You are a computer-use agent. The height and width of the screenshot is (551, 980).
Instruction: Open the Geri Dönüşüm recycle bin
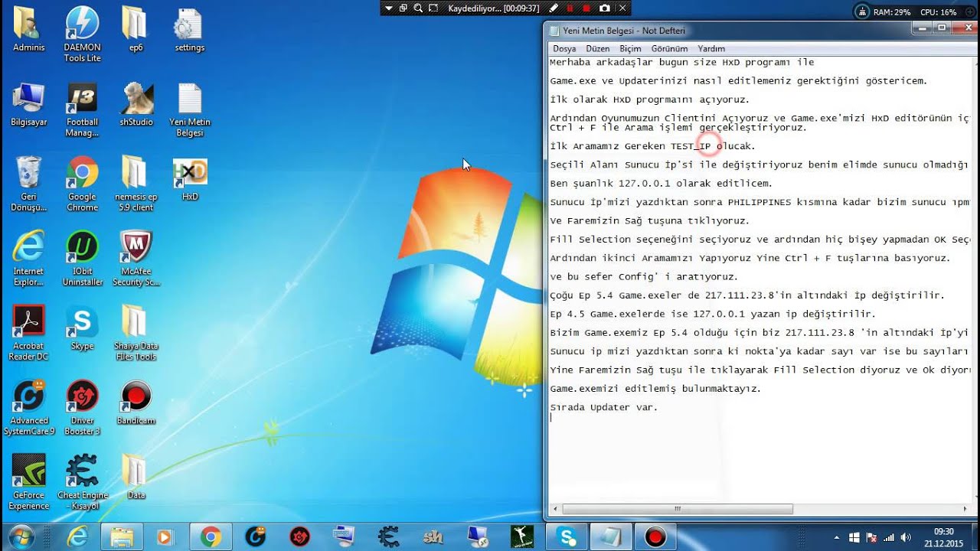point(28,184)
